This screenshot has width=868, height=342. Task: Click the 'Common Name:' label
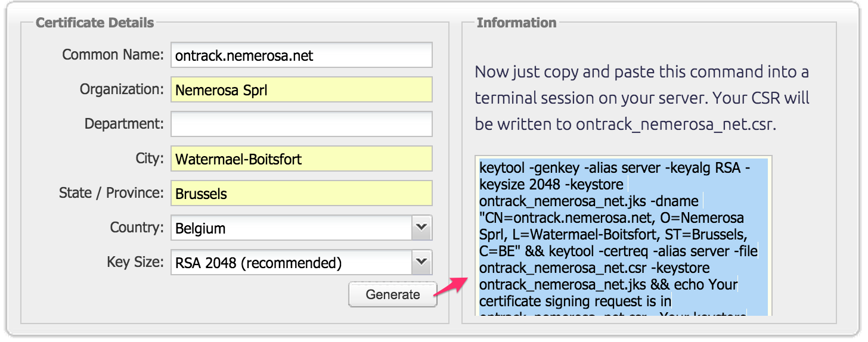(113, 55)
